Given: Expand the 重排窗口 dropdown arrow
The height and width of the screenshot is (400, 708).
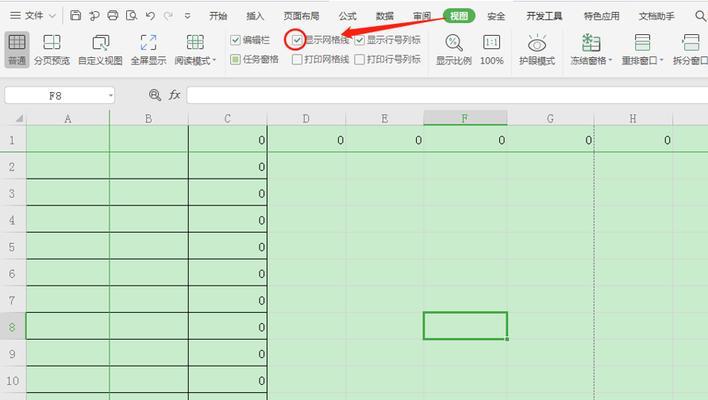Looking at the screenshot, I should click(661, 60).
